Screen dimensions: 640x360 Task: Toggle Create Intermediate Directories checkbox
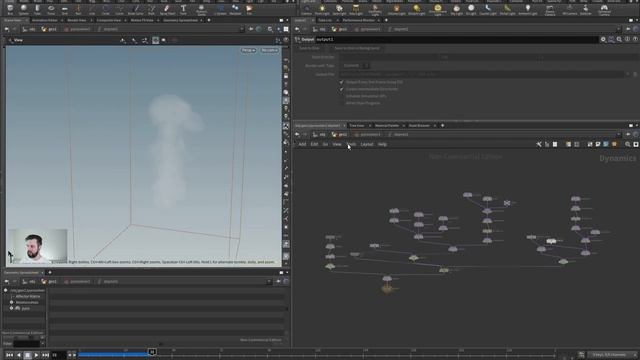click(x=342, y=89)
